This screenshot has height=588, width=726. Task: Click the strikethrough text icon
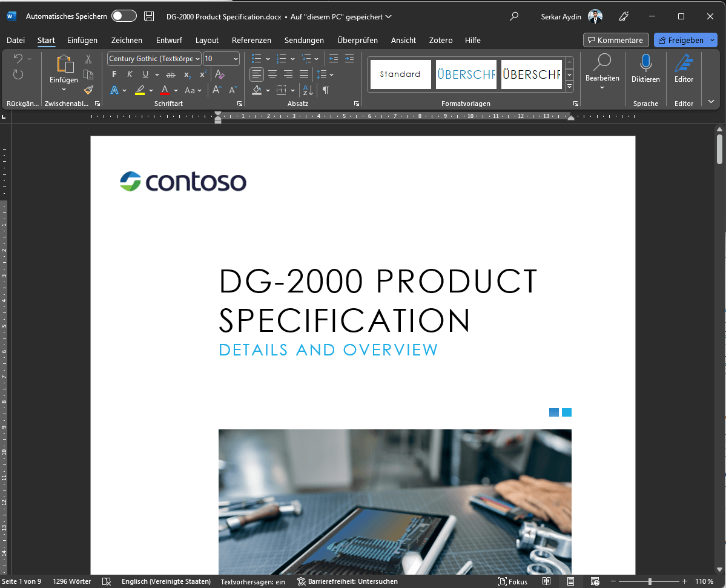click(x=171, y=74)
